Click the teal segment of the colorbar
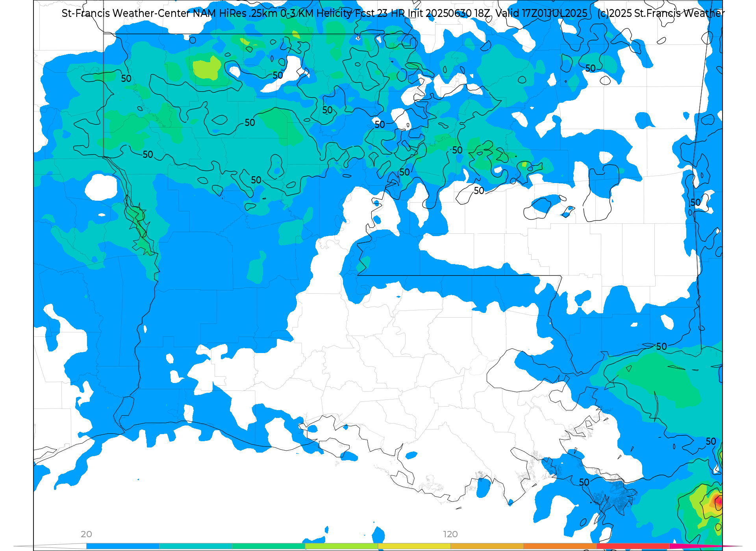Viewport: 756px width, 551px height. tap(196, 546)
